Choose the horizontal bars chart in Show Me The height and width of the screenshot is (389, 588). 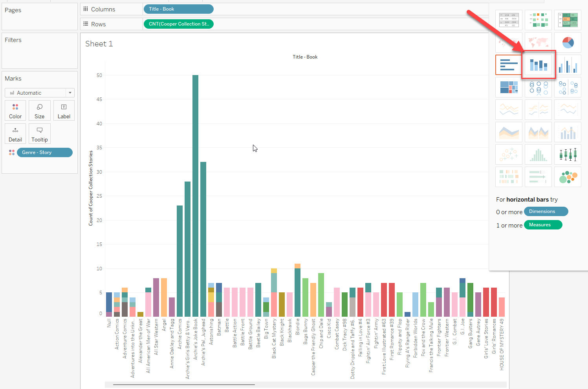509,65
